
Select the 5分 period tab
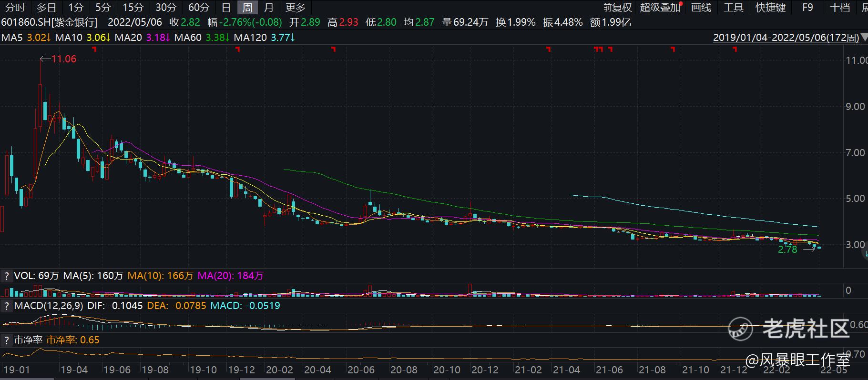click(103, 7)
